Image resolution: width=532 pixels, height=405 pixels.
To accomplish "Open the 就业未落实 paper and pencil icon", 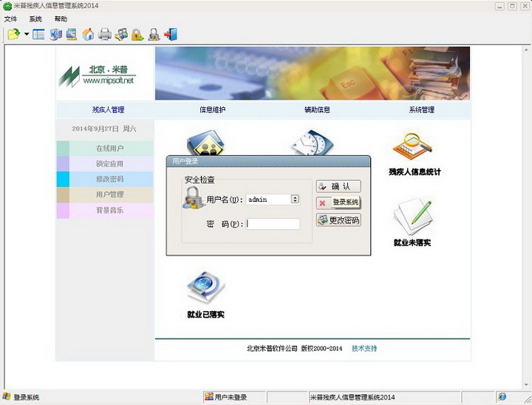I will (x=413, y=217).
